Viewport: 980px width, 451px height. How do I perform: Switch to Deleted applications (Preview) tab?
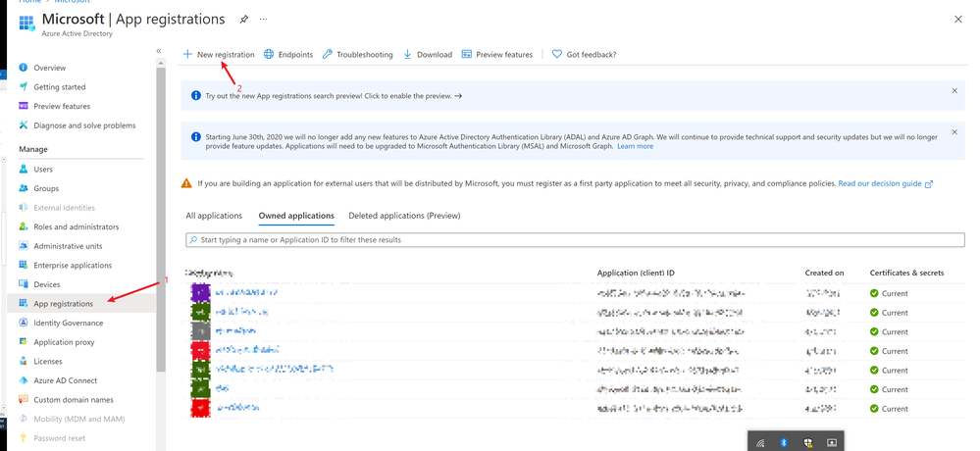404,216
